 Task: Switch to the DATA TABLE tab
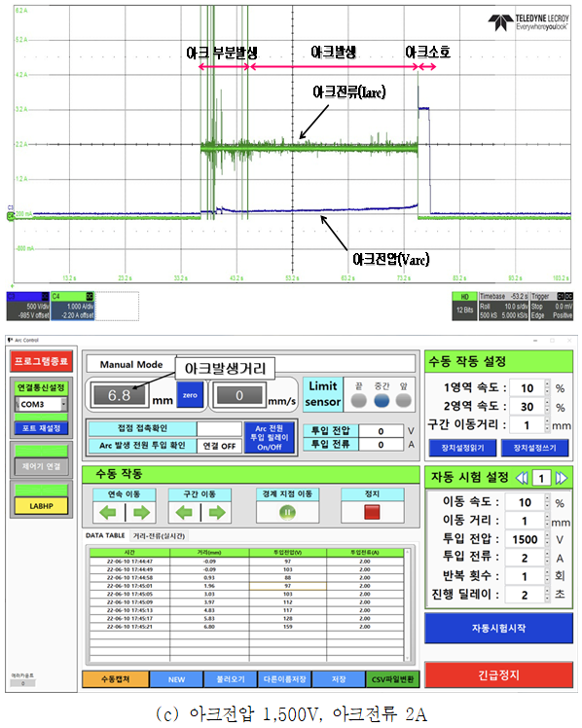point(105,535)
